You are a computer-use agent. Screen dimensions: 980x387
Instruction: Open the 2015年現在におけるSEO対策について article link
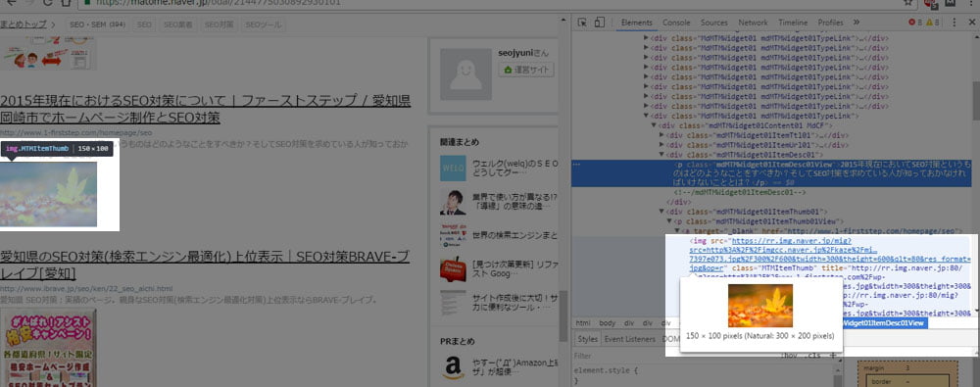(205, 110)
